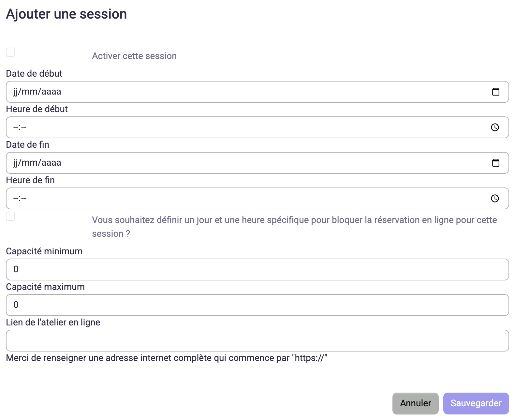Select the Lien de l'atelier en ligne input
Image resolution: width=515 pixels, height=420 pixels.
tap(257, 340)
